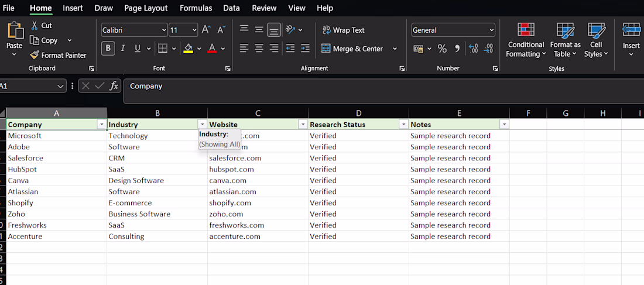
Task: Open the File menu
Action: (8, 8)
